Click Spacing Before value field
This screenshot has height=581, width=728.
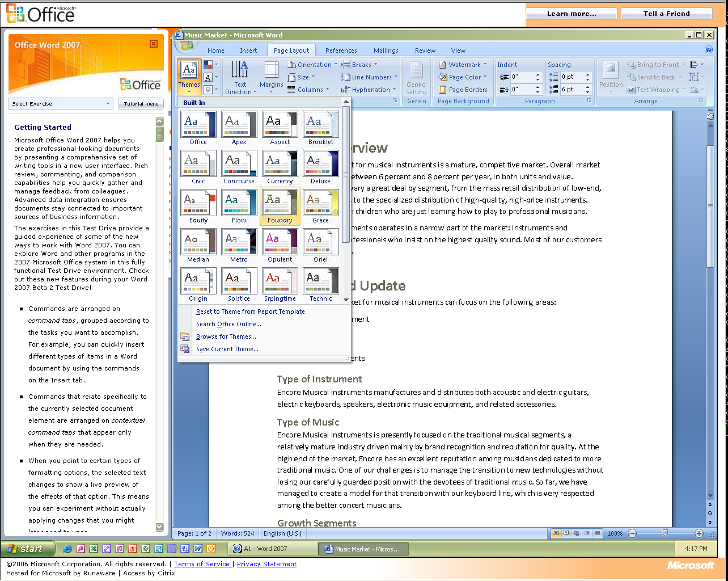point(573,77)
